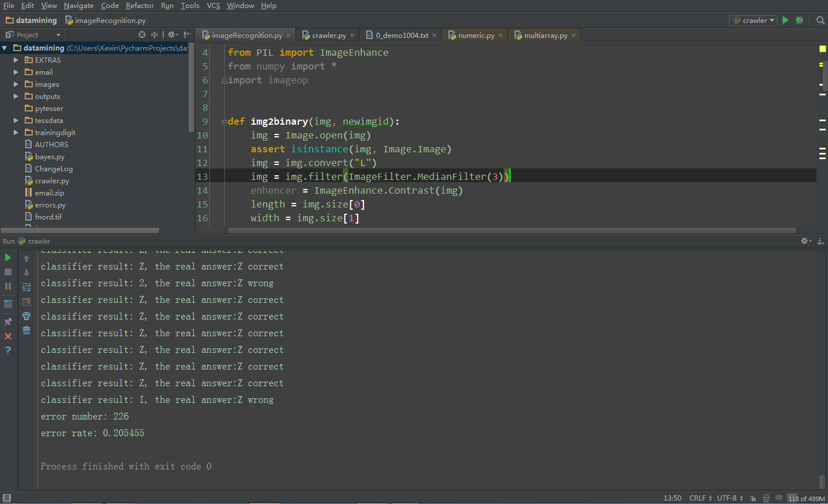Click the green Debug bug icon
The width and height of the screenshot is (828, 504).
click(x=799, y=20)
